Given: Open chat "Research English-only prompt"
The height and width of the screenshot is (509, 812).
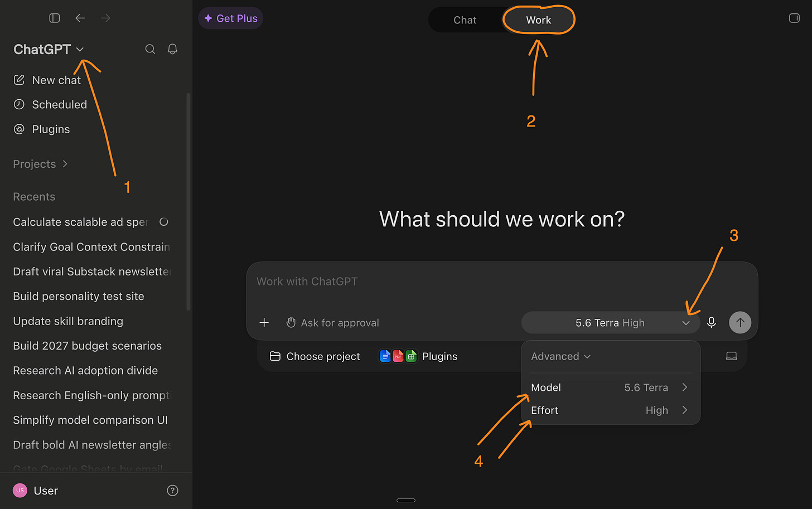Looking at the screenshot, I should pos(91,395).
